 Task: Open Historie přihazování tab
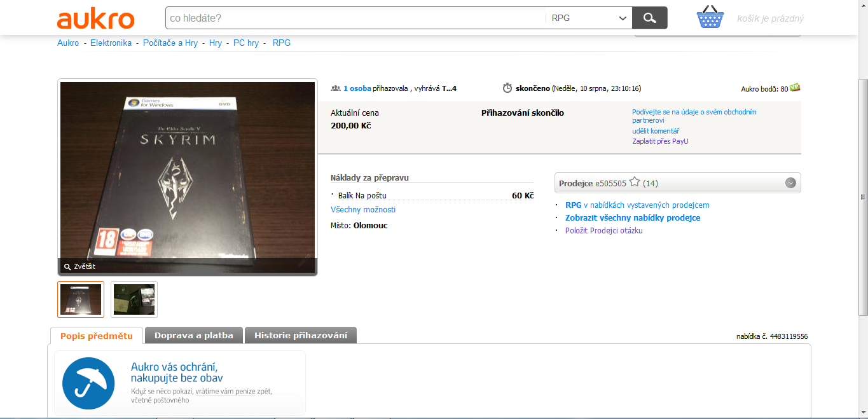click(301, 335)
